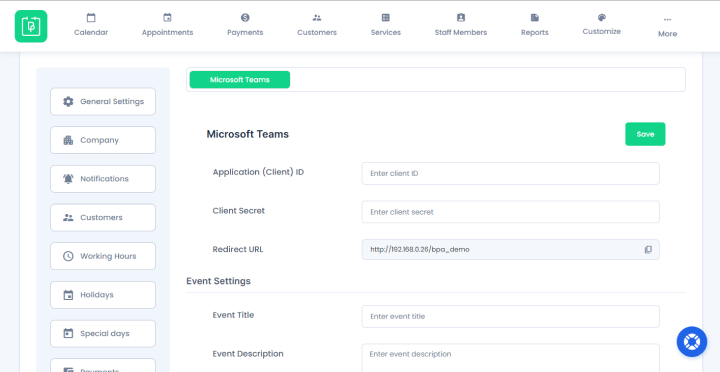This screenshot has width=720, height=372.
Task: Focus the Application (Client) ID field
Action: (x=511, y=174)
